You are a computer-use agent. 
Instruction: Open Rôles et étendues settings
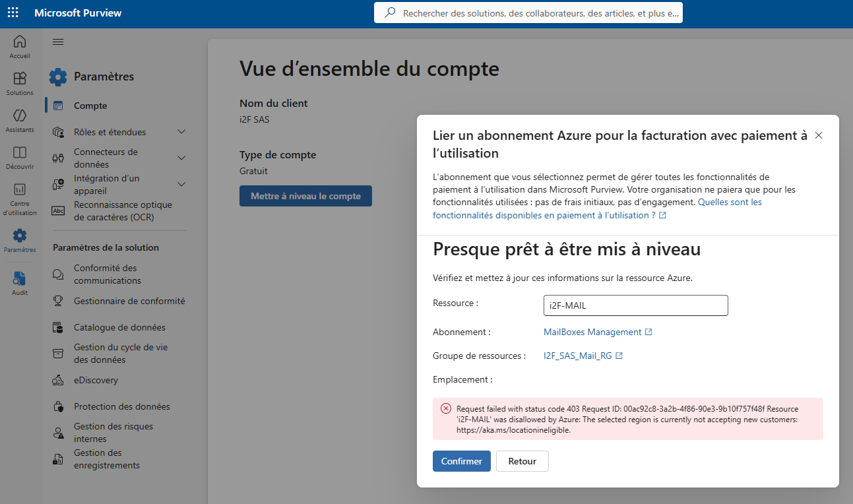click(110, 132)
